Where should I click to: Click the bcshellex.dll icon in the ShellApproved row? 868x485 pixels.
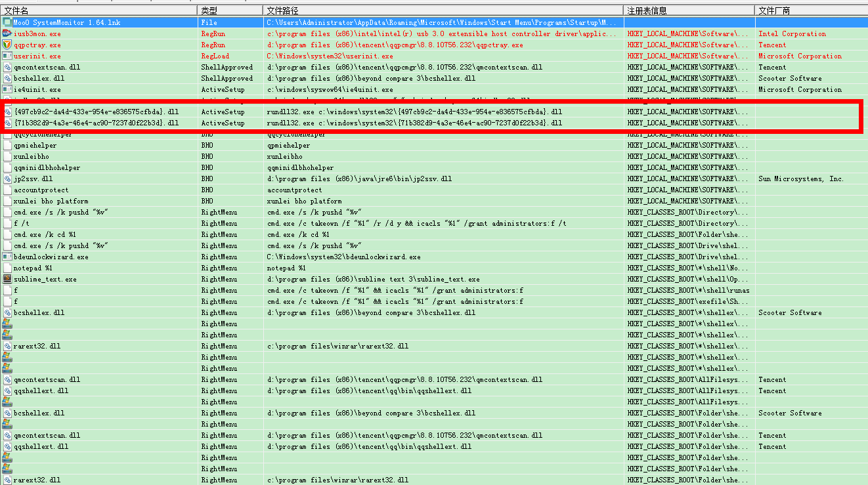pos(7,78)
